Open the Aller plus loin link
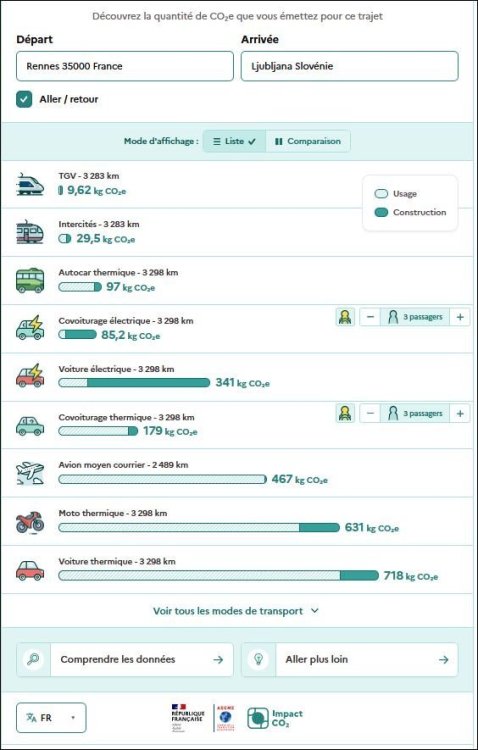The image size is (478, 750). (350, 660)
